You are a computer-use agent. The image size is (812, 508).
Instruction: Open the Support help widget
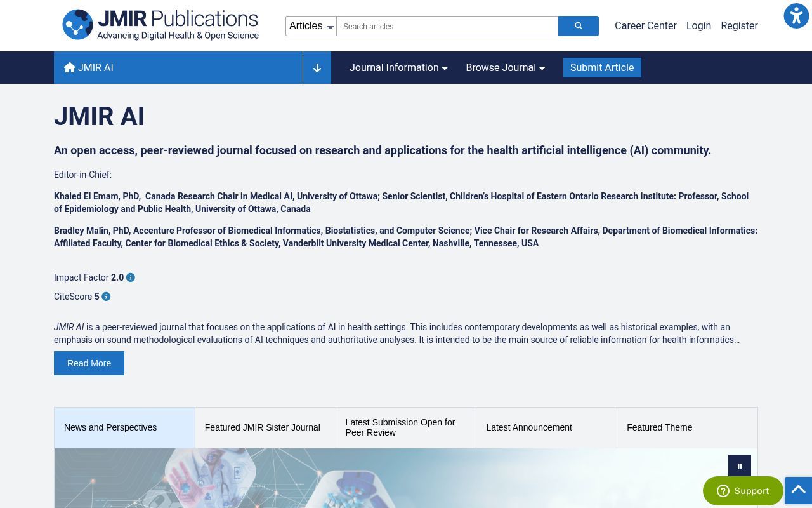[743, 491]
